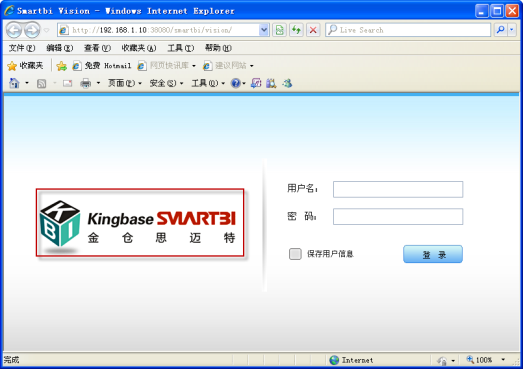Open the 安全(S) dropdown menu
The image size is (523, 369).
(166, 83)
